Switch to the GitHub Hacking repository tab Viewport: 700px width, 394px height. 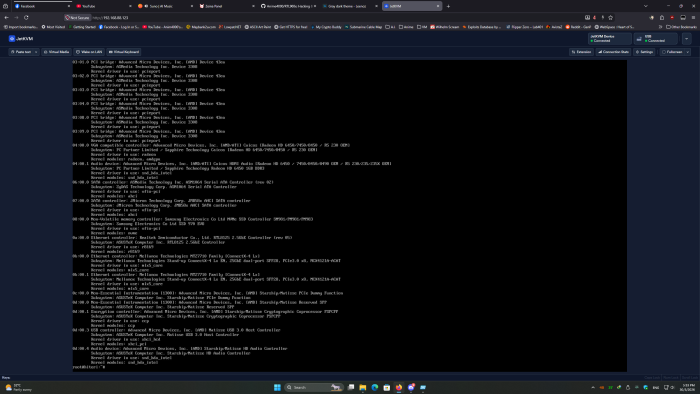click(x=288, y=6)
